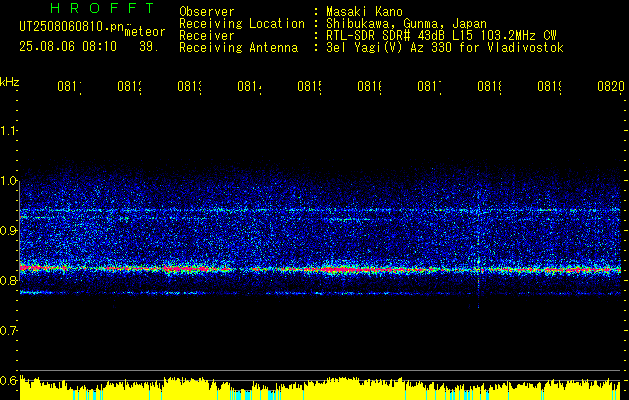This screenshot has height=400, width=629.
Task: Click the name Masaki Kano
Action: [364, 12]
